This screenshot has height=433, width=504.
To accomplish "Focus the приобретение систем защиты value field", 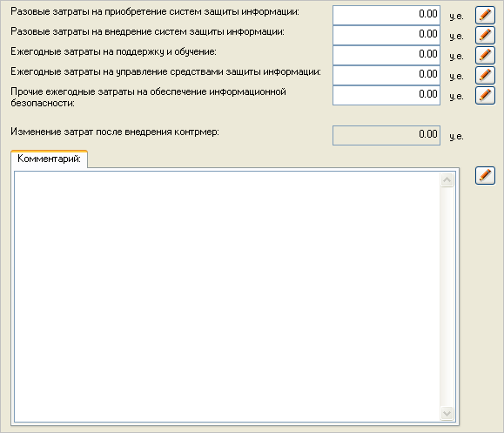I will pos(386,15).
